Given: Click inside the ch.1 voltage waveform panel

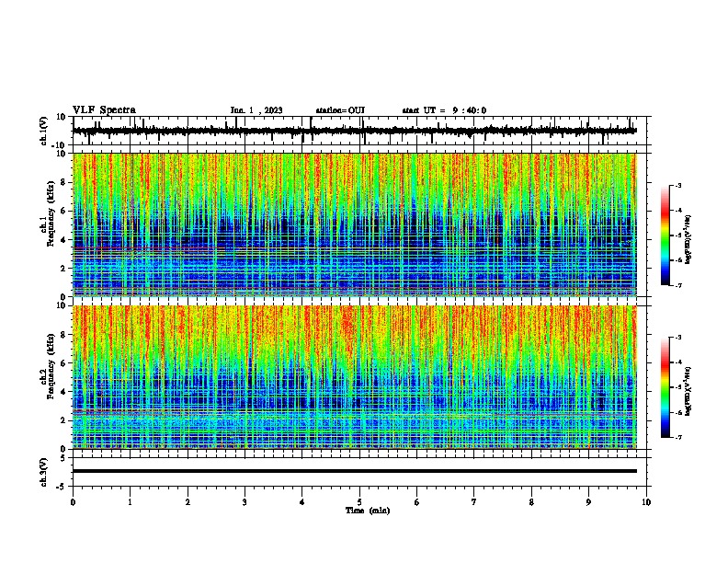Looking at the screenshot, I should pyautogui.click(x=359, y=131).
